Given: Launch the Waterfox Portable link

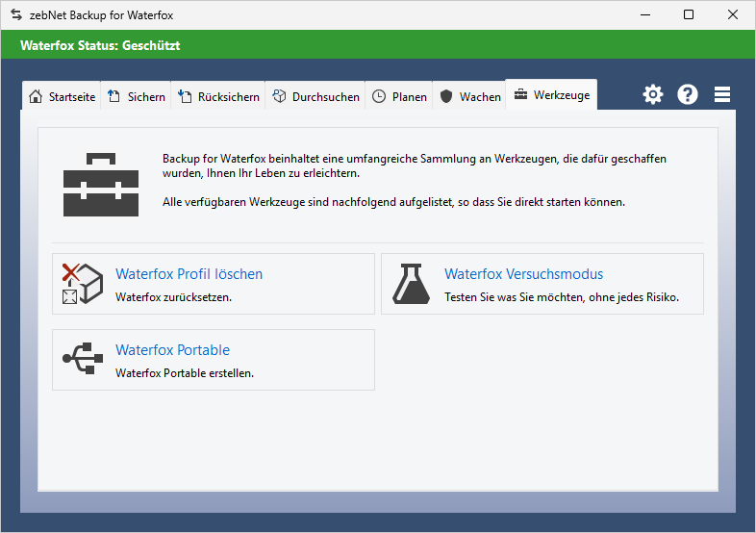Looking at the screenshot, I should click(172, 350).
